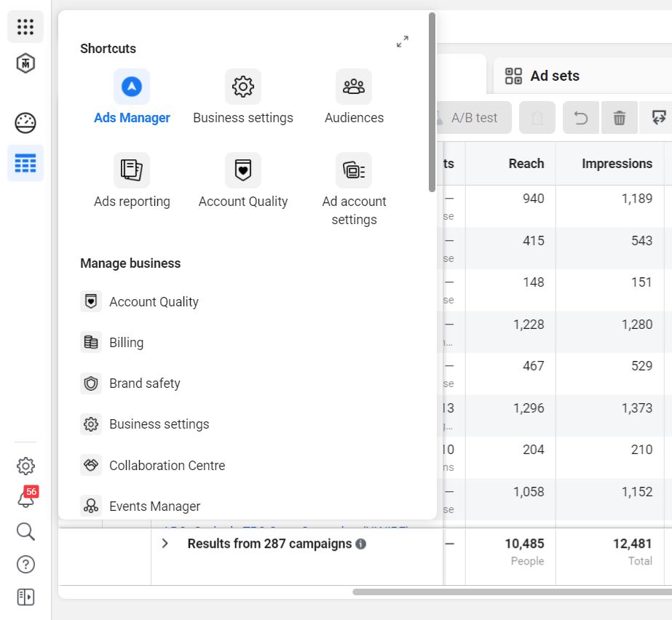The image size is (672, 620).
Task: Toggle the sidebar panel expand icon
Action: click(25, 597)
